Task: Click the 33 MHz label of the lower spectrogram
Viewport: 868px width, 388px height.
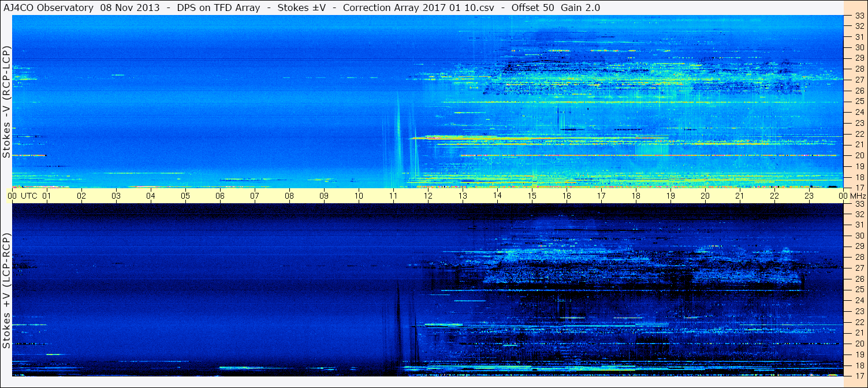Action: pos(859,204)
